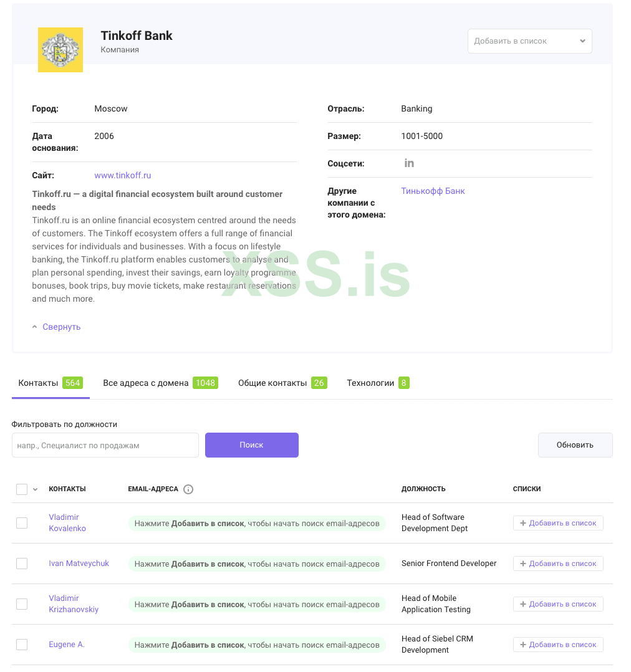Open Eugene A.'s contact profile
This screenshot has width=631, height=672.
pyautogui.click(x=67, y=645)
